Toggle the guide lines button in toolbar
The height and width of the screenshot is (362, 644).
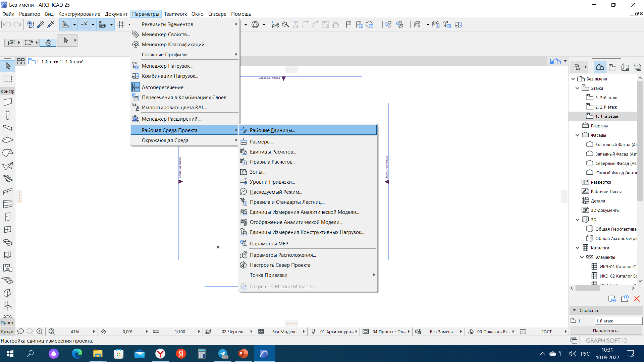[66, 24]
